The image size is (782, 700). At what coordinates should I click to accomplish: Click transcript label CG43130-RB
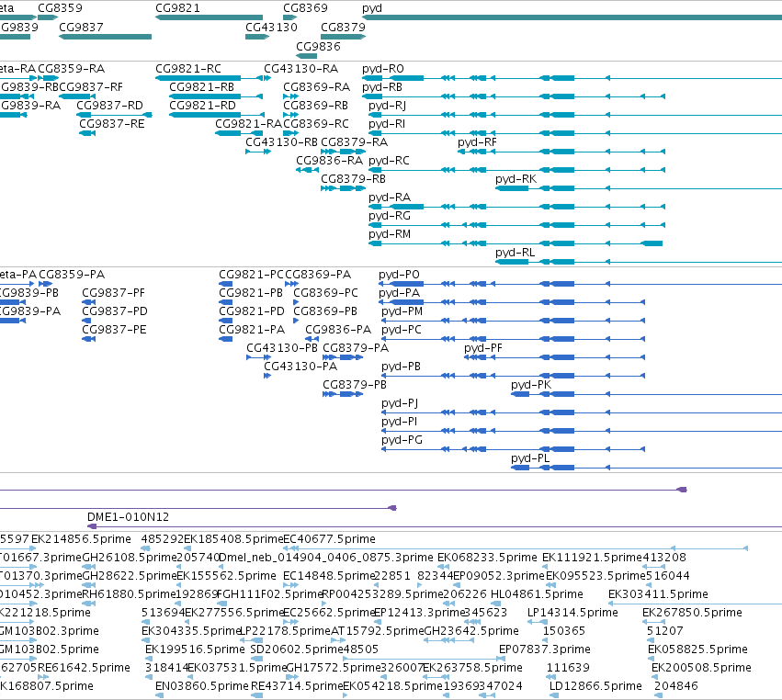pos(281,142)
